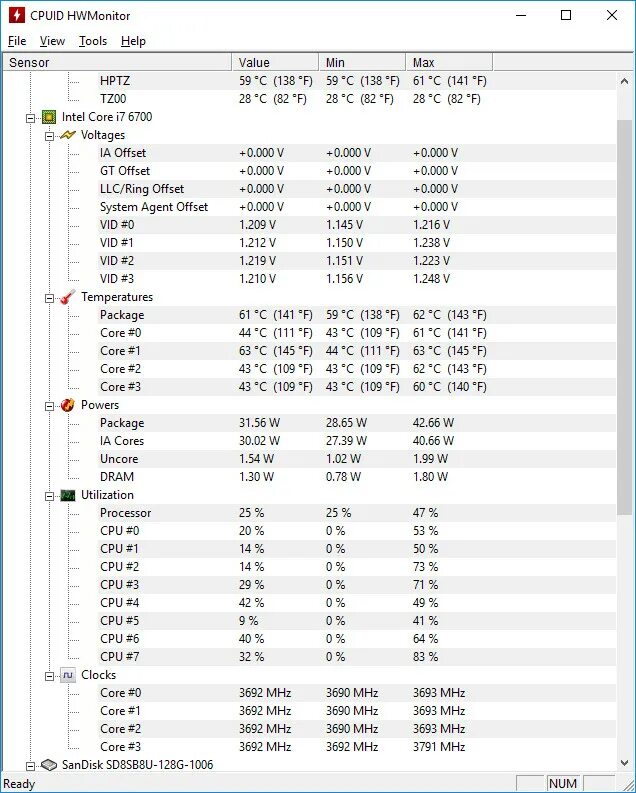The image size is (636, 793).
Task: Click the scrollbar down arrow
Action: point(624,763)
